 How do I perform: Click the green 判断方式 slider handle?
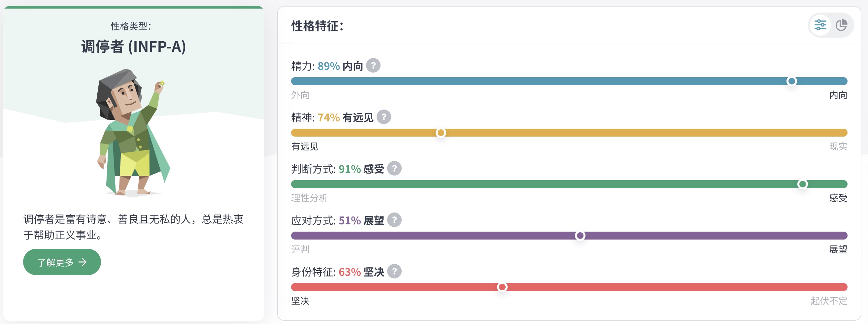tap(802, 184)
